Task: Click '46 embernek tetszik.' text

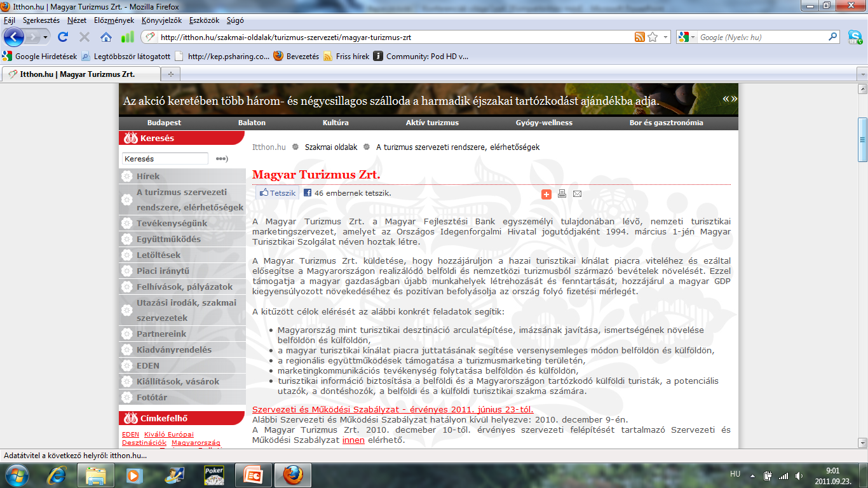Action: (x=353, y=193)
